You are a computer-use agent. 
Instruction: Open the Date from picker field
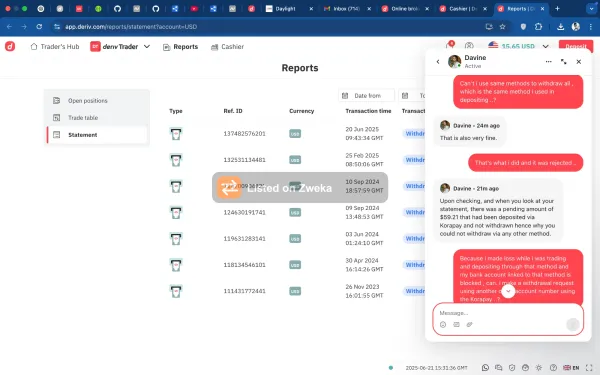(x=366, y=96)
